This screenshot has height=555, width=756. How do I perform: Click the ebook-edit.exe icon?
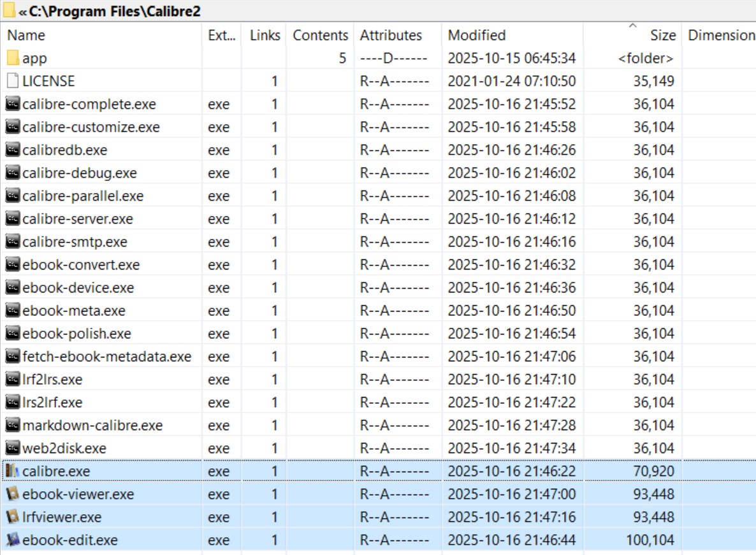[x=13, y=540]
